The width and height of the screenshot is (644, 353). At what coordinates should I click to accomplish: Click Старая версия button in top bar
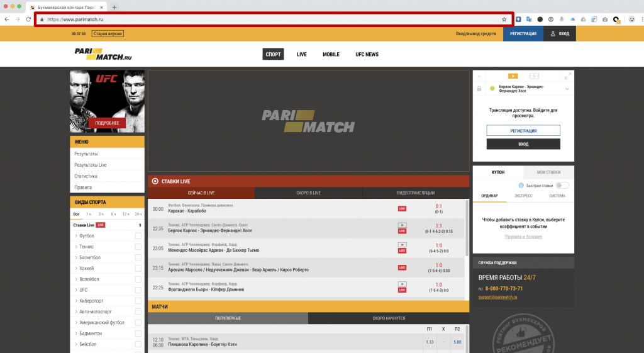point(108,34)
